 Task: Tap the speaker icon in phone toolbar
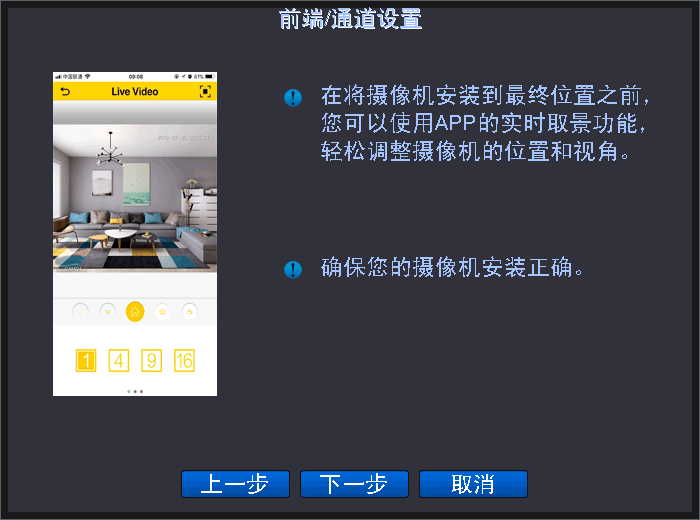pos(108,312)
